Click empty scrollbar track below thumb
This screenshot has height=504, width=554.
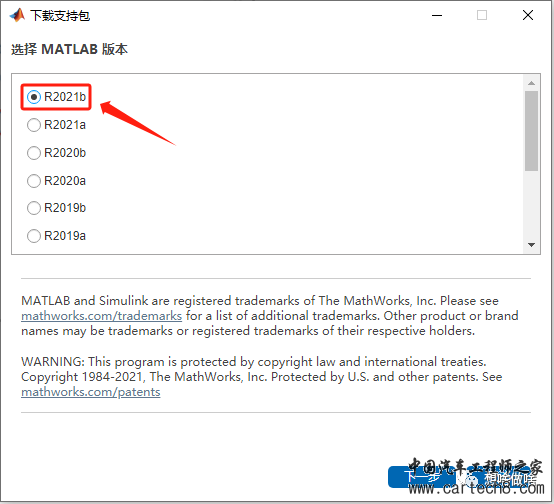[x=531, y=205]
